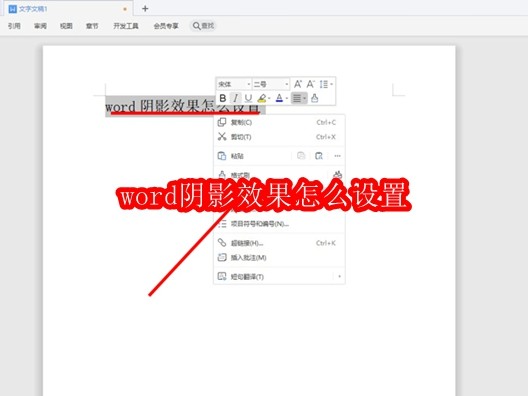Apply font color A button
528x396 pixels.
tap(279, 98)
